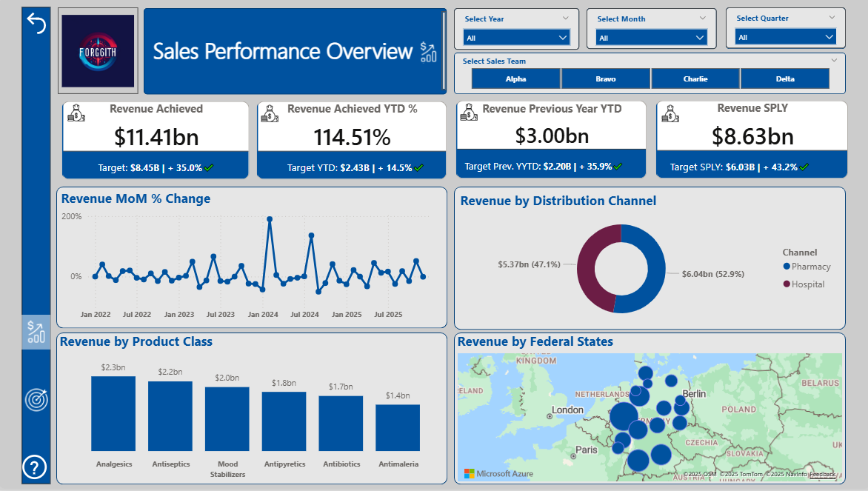
Task: Click the Jul 2024 axis label
Action: 304,315
